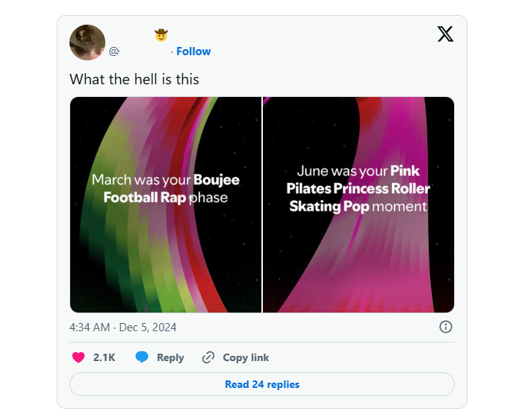
Task: Click the chain-link copy icon
Action: [208, 357]
